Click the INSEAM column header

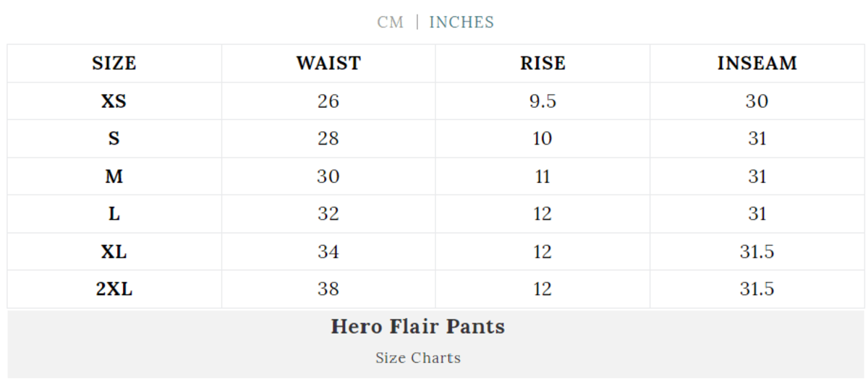coord(757,64)
